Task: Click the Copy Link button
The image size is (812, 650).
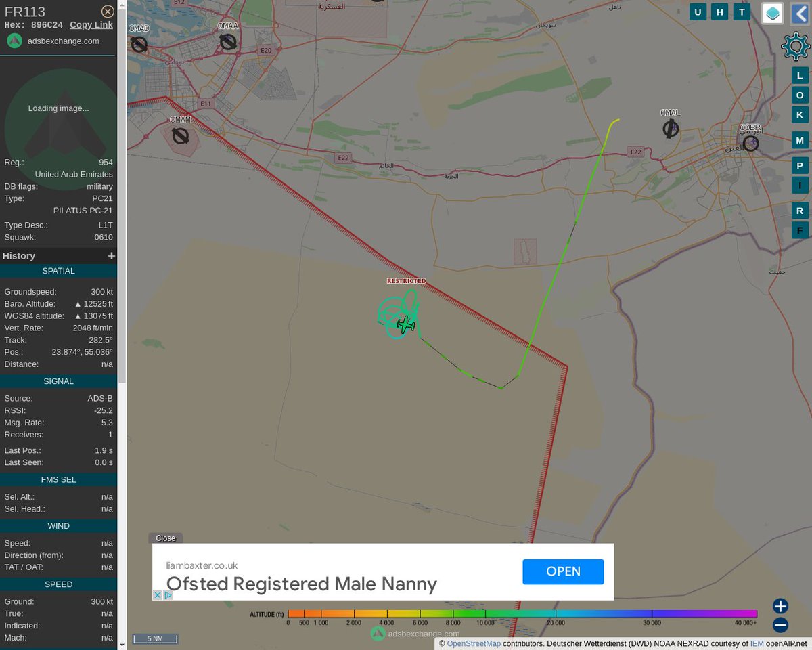Action: [91, 25]
